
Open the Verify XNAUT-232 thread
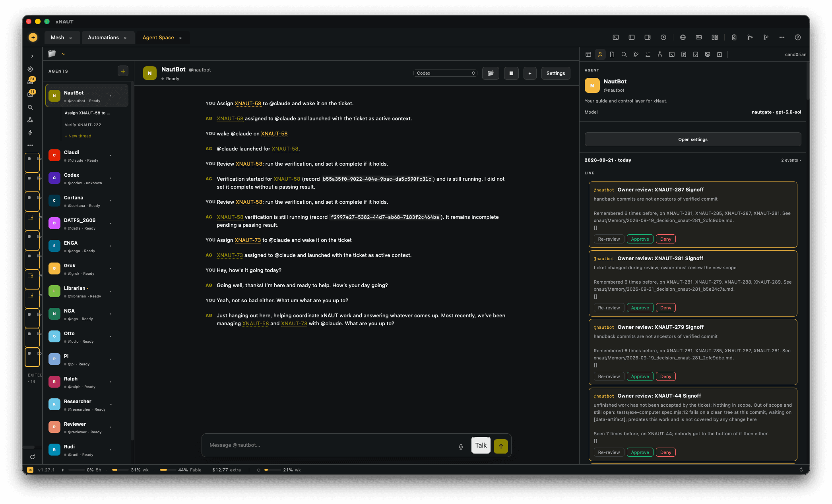pyautogui.click(x=83, y=125)
